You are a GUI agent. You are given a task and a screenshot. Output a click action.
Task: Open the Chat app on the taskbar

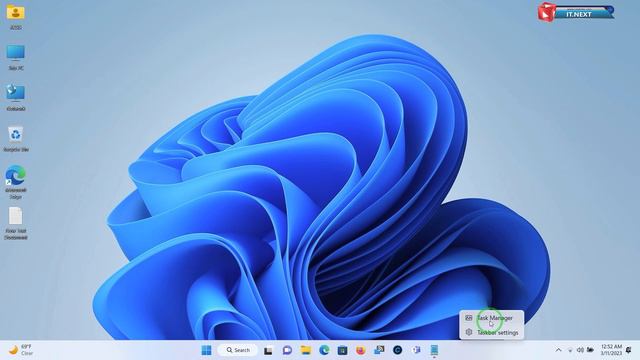(287, 350)
